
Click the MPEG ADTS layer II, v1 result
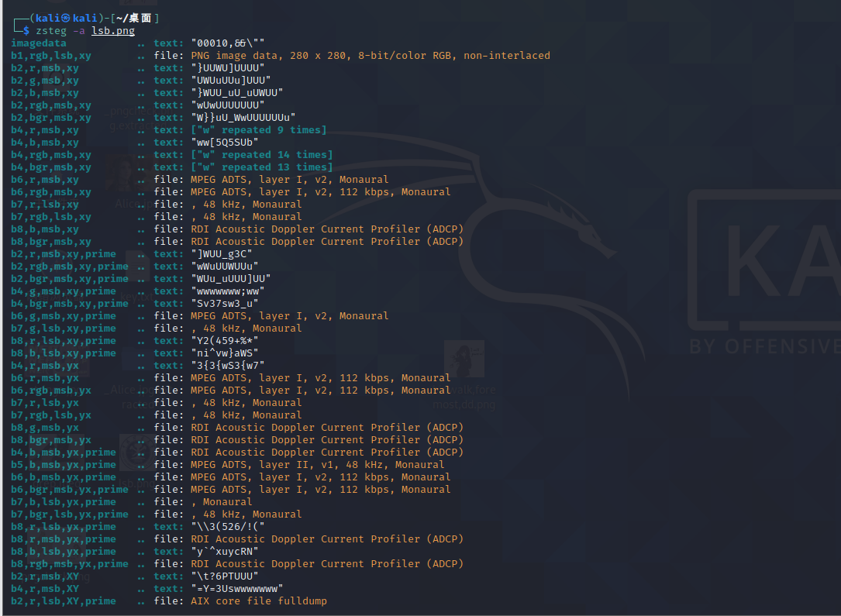(318, 465)
